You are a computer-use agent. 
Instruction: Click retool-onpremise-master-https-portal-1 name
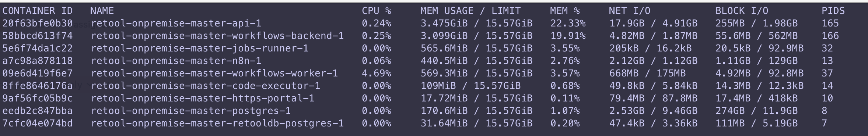(203, 99)
